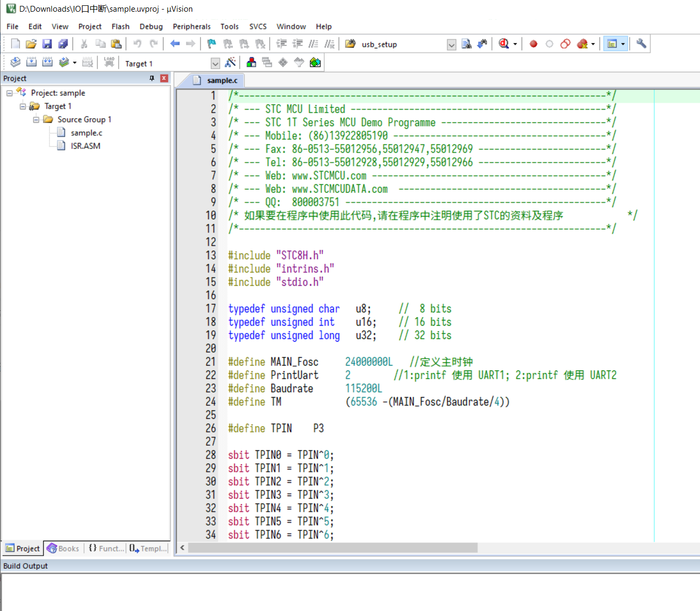Viewport: 700px width, 611px height.
Task: Open the window layout dropdown arrow
Action: pos(623,44)
